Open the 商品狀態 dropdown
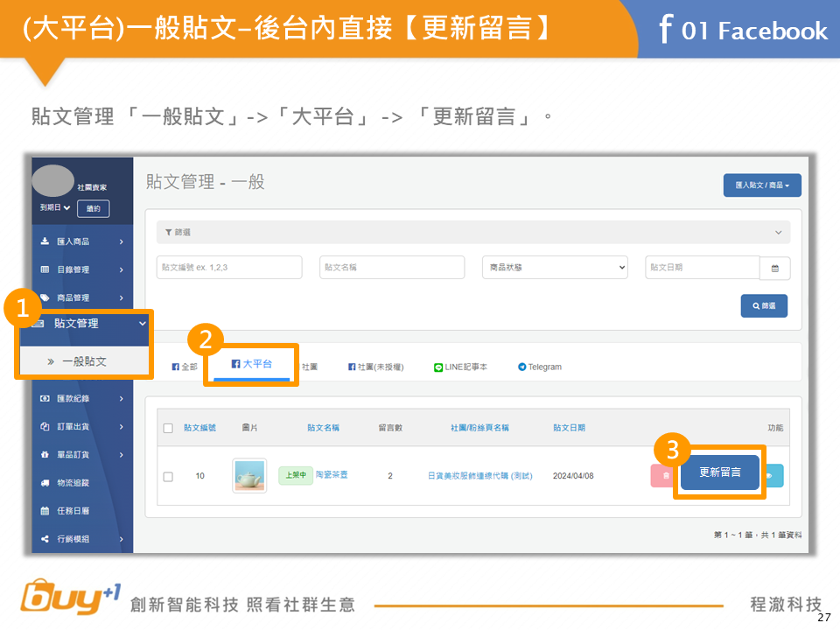This screenshot has width=840, height=630. [555, 268]
